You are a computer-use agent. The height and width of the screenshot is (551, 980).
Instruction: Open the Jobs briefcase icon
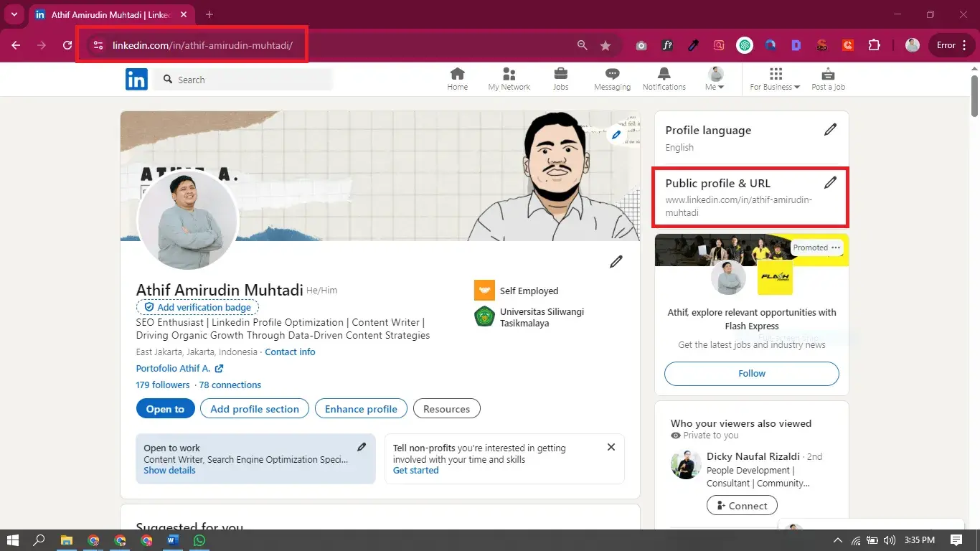(x=560, y=74)
